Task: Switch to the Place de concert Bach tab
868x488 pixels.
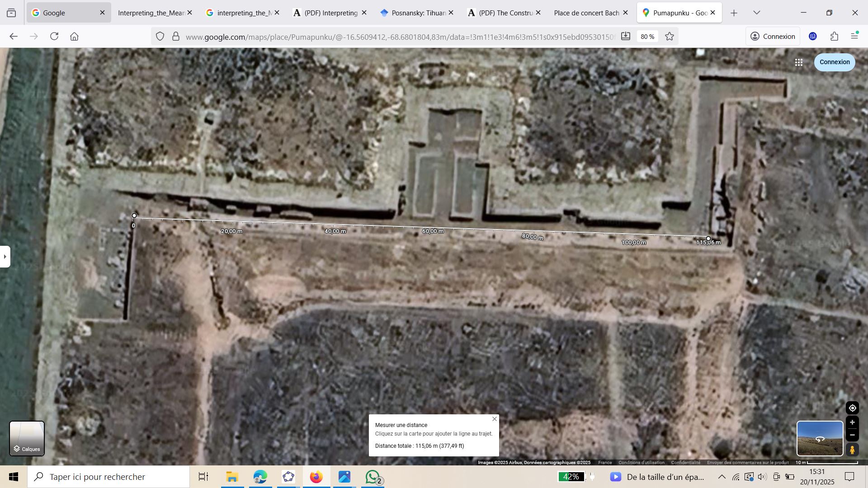Action: click(586, 13)
